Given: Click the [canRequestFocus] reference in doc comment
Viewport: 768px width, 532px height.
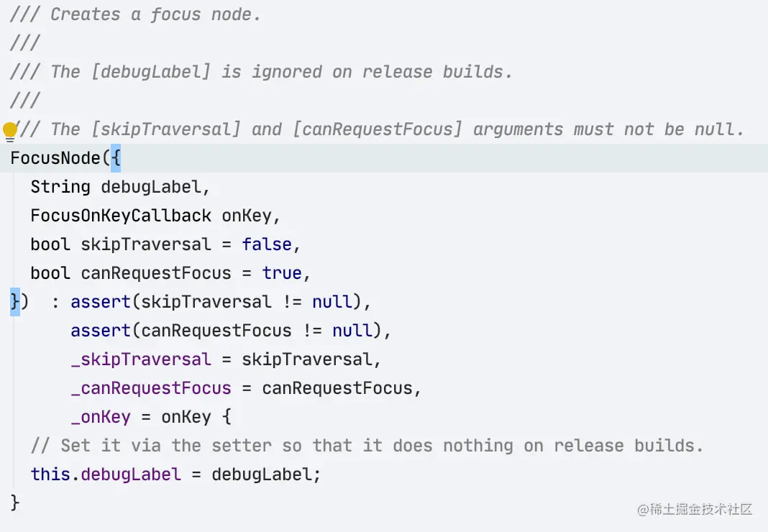Looking at the screenshot, I should (377, 129).
